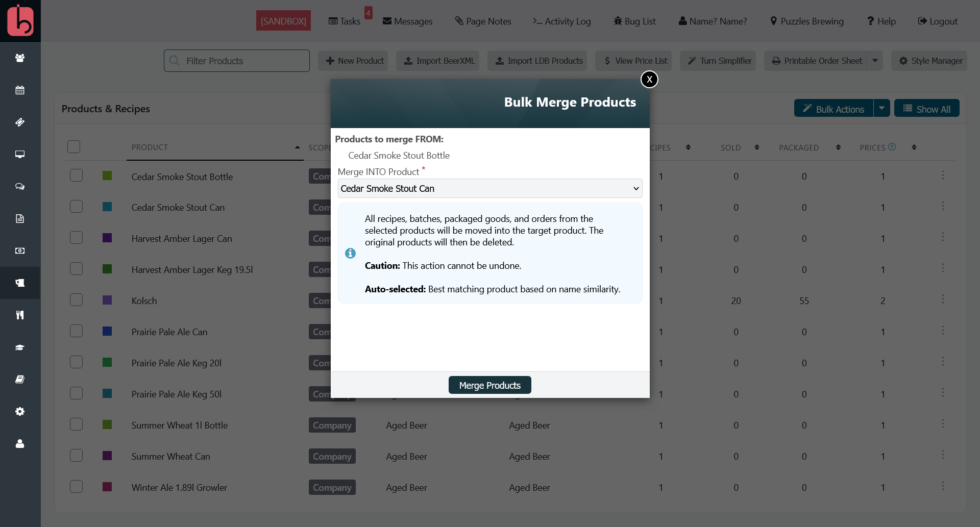
Task: Open row menu for Kolsch
Action: click(943, 299)
